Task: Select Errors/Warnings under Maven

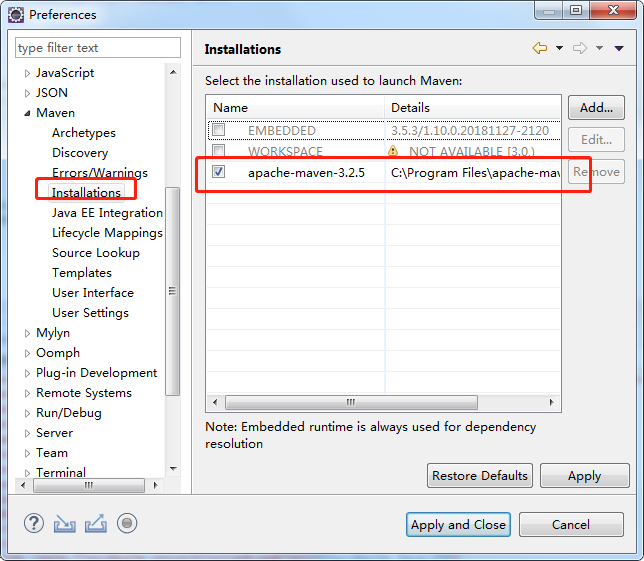Action: 100,172
